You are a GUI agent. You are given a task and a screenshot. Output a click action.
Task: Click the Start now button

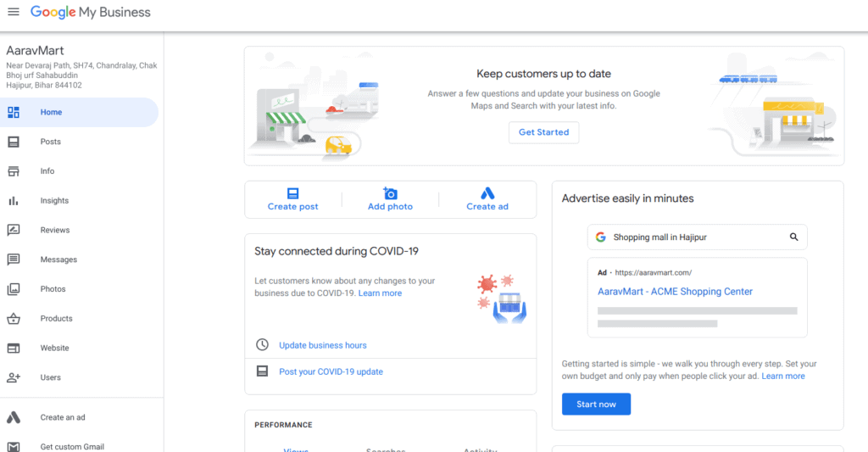(596, 405)
